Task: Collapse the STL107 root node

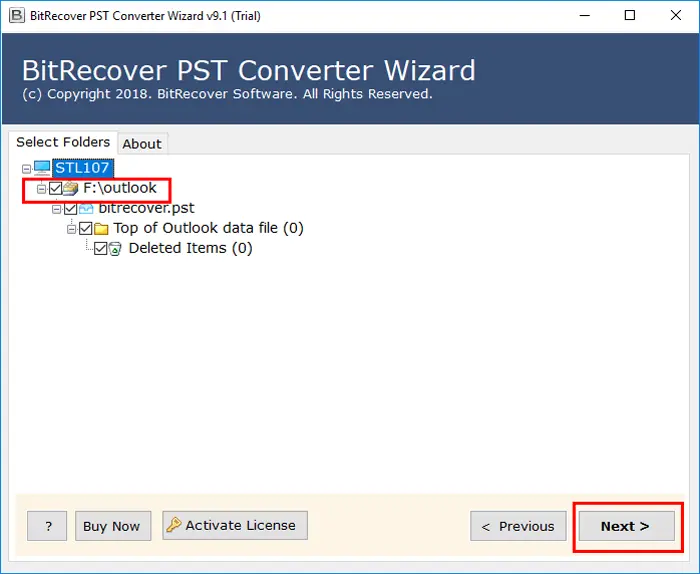Action: pos(26,169)
